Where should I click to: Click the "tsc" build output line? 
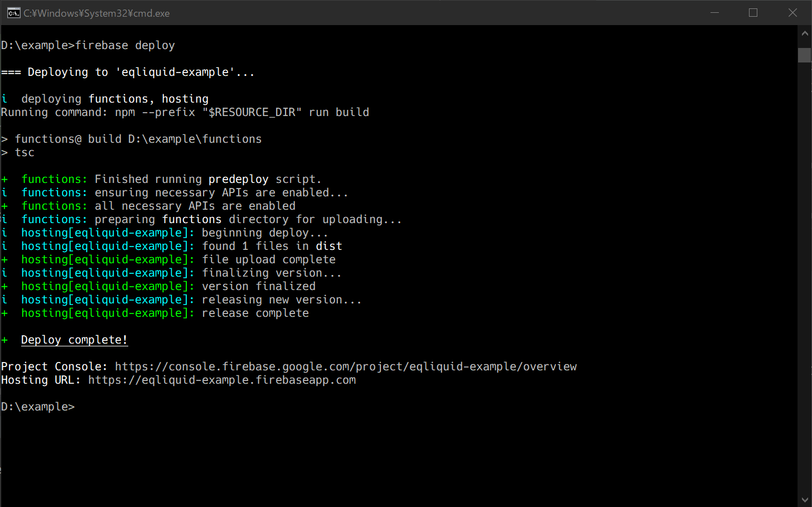(x=25, y=152)
